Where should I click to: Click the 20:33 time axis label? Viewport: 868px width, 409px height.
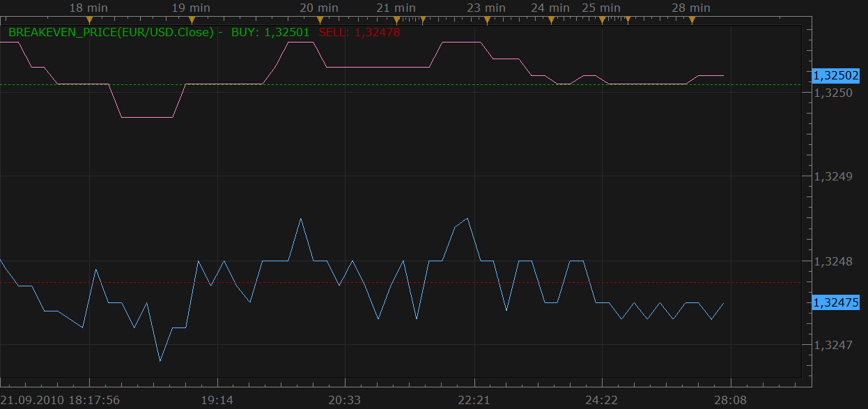[x=345, y=401]
